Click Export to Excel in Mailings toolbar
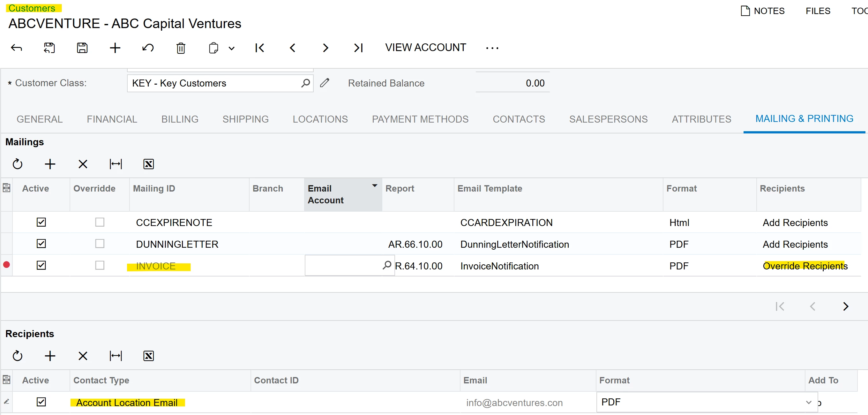 pos(149,164)
